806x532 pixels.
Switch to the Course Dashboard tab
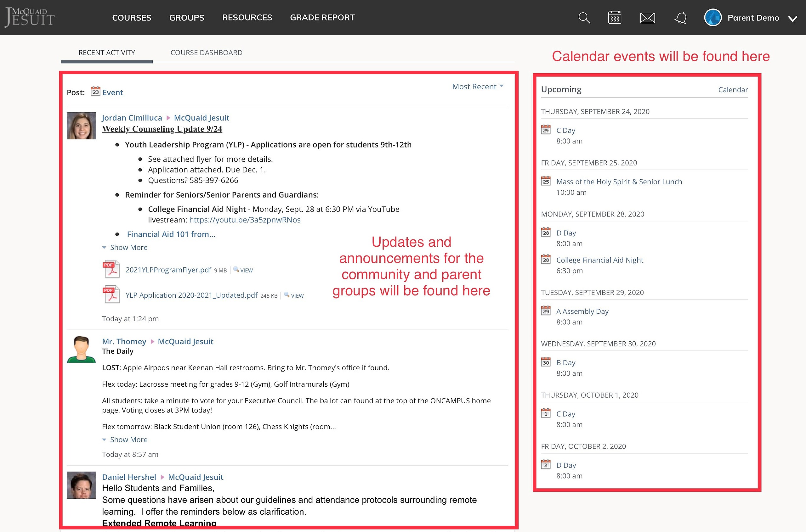(207, 53)
